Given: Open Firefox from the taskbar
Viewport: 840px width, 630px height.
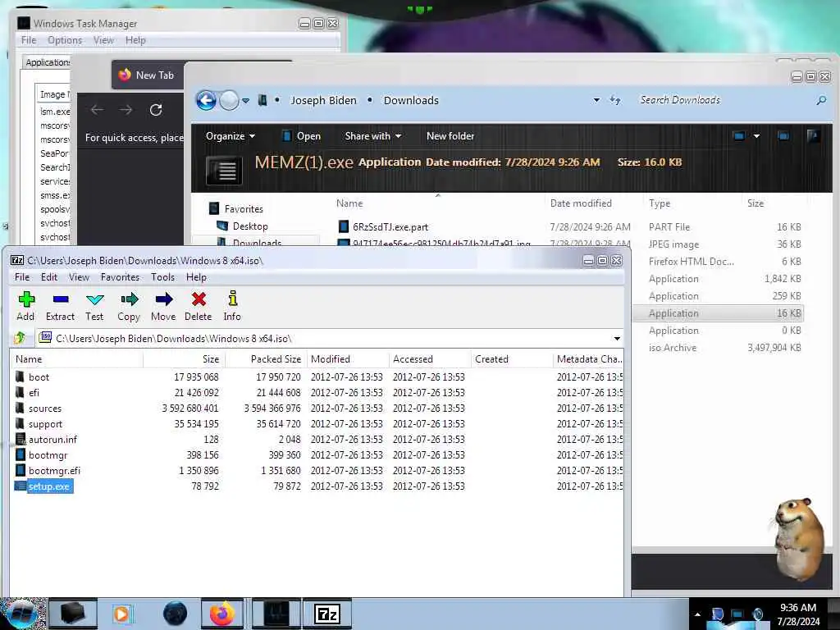Looking at the screenshot, I should [x=221, y=614].
